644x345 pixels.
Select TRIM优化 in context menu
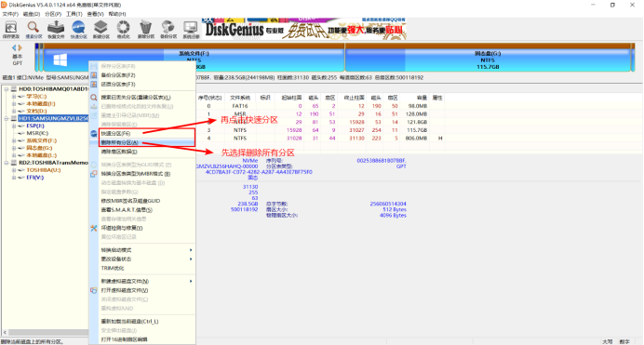coord(142,268)
